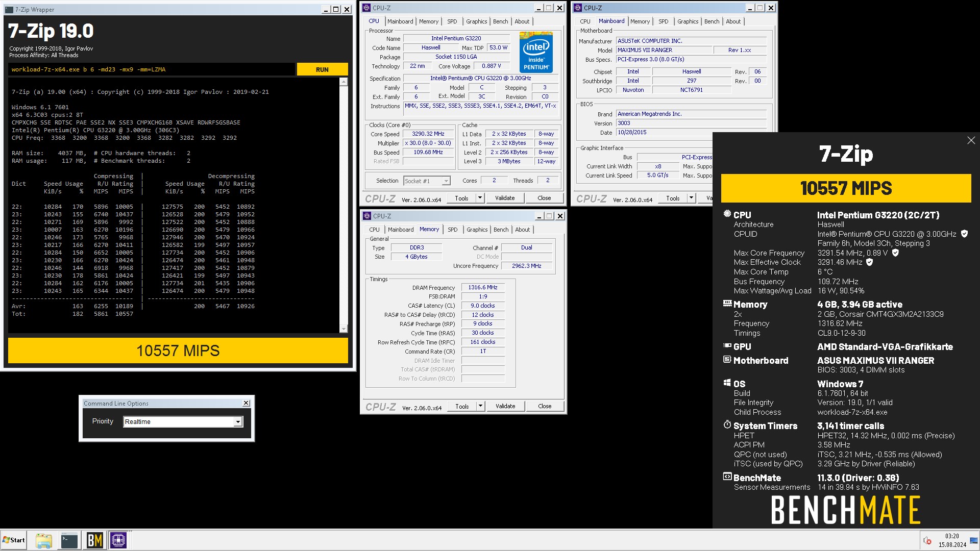Switch to CPU tab in the Memory CPU-Z window
The image size is (980, 551).
(x=374, y=230)
